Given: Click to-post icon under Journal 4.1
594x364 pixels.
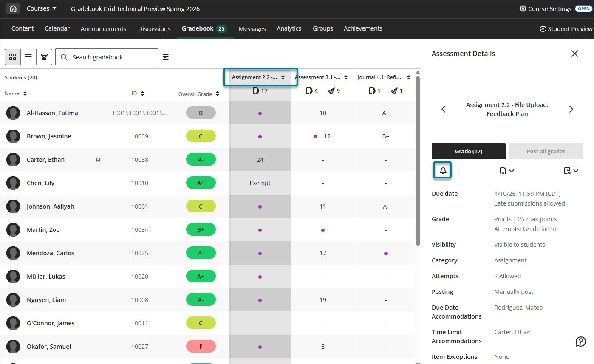Looking at the screenshot, I should pos(394,91).
